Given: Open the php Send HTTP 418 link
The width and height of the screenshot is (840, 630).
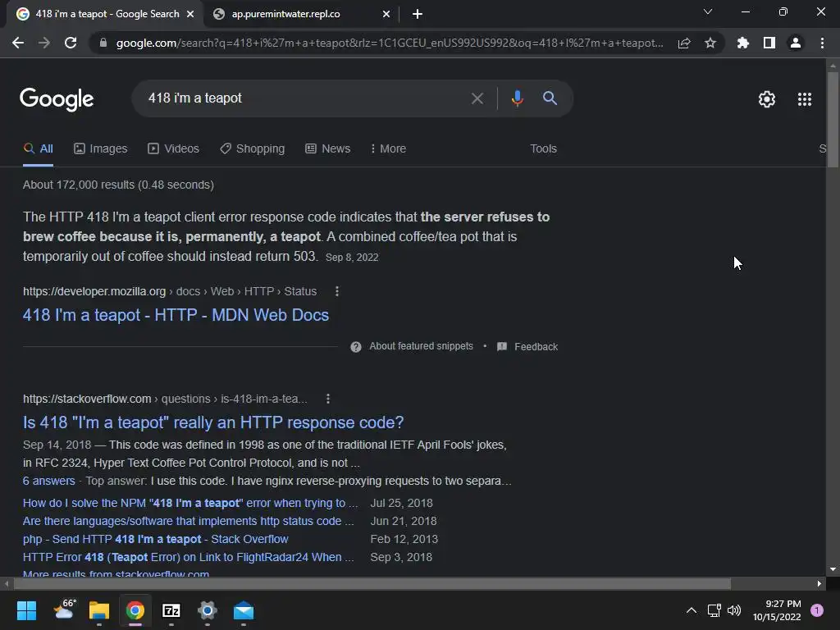Looking at the screenshot, I should (x=155, y=540).
